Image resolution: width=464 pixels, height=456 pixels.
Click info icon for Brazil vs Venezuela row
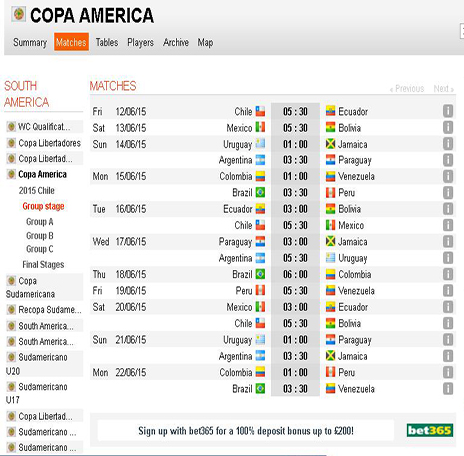[448, 389]
